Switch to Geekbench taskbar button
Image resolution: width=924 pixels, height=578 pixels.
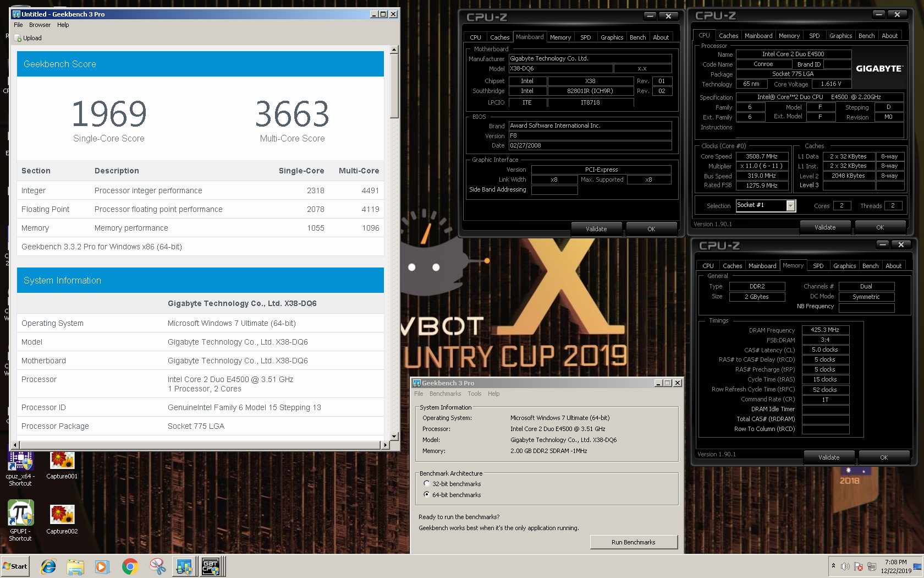(184, 566)
